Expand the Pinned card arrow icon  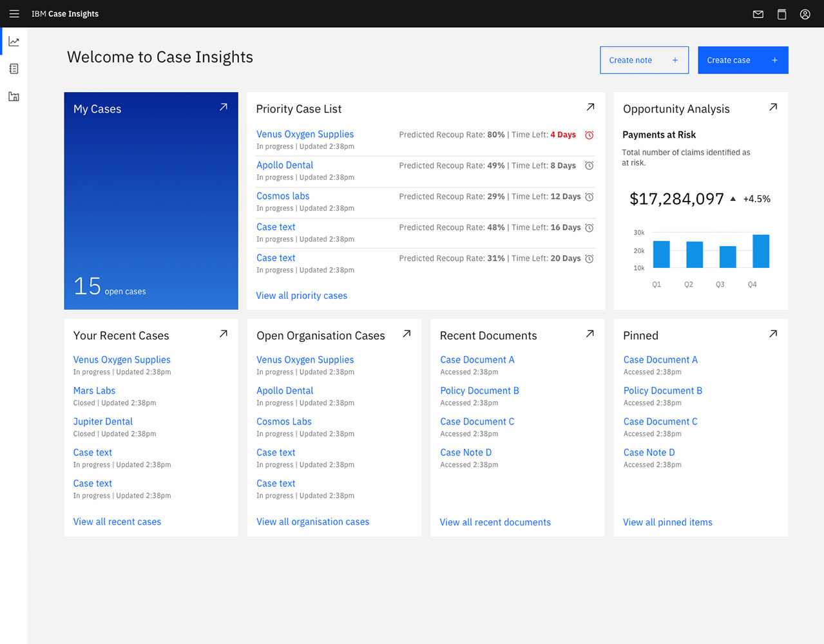[x=773, y=334]
